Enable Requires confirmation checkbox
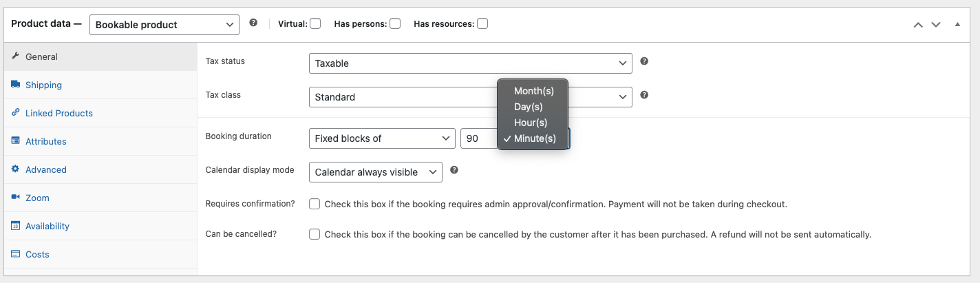 (315, 204)
